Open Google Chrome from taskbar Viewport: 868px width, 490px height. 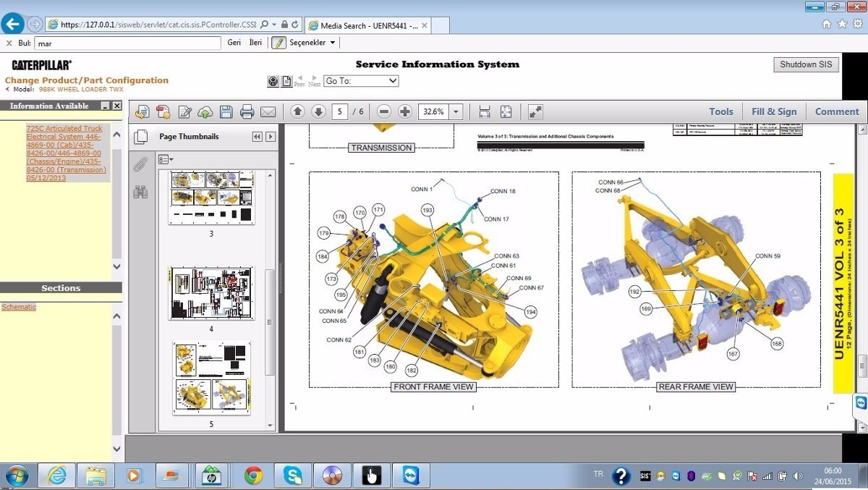(253, 476)
